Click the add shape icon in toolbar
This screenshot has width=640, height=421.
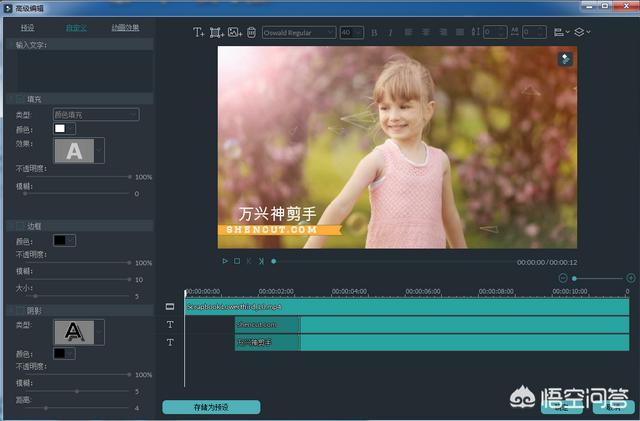216,32
